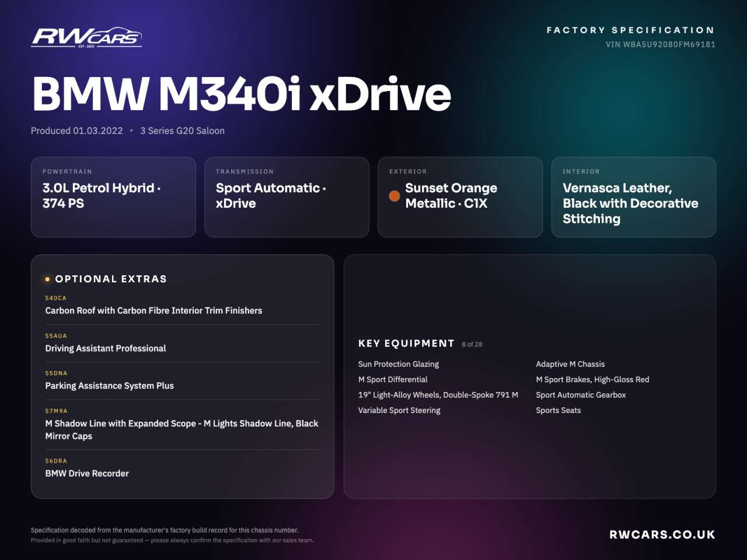Viewport: 747px width, 560px height.
Task: Click the Optional Extras heading
Action: (111, 279)
